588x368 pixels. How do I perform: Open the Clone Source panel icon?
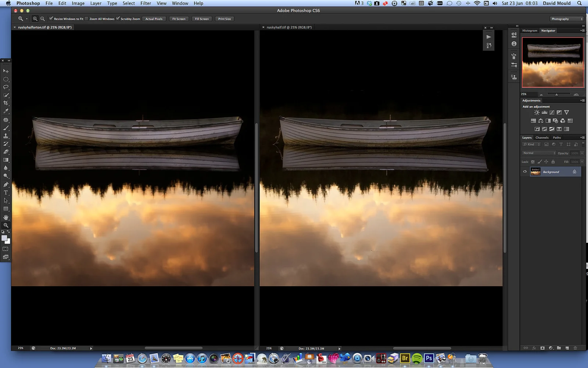point(514,77)
